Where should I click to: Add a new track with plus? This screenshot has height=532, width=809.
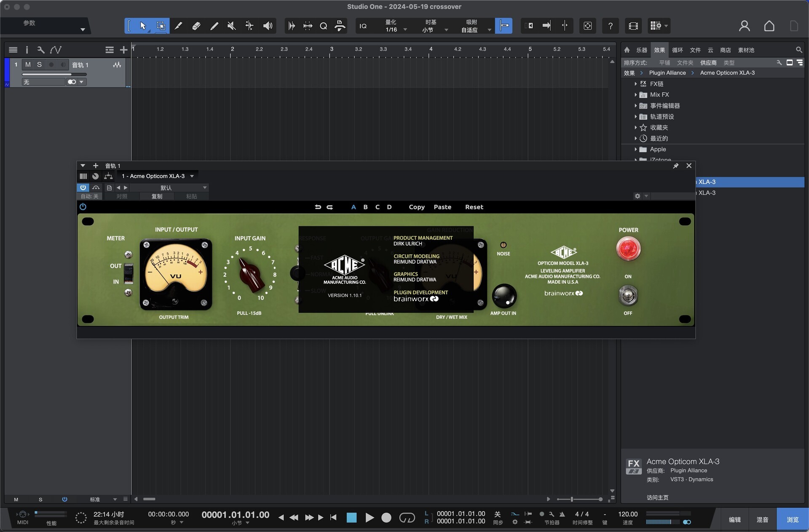click(123, 50)
